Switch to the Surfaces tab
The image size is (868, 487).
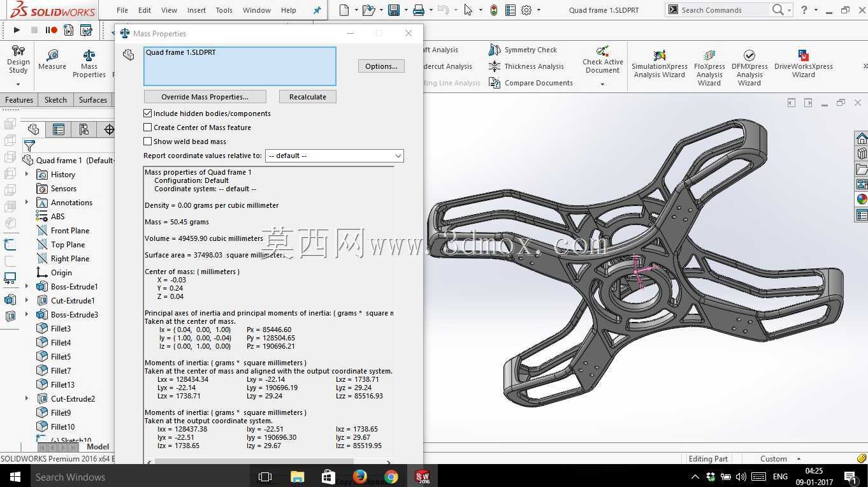tap(93, 100)
